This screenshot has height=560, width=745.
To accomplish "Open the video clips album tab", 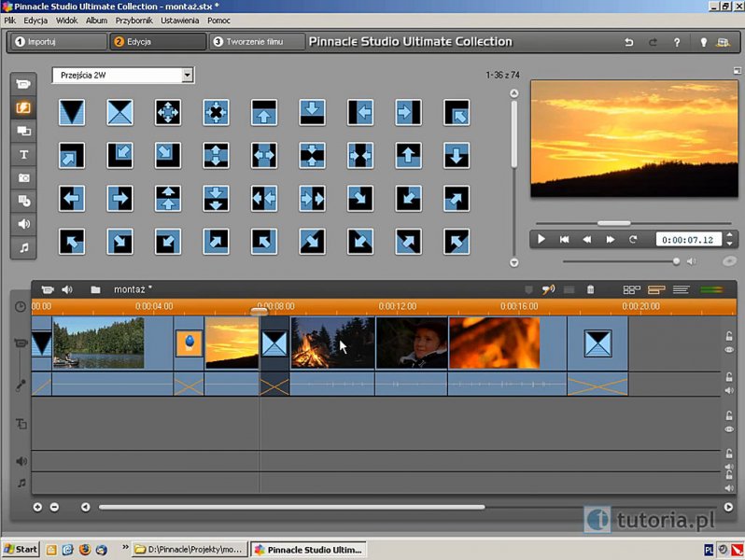I will pyautogui.click(x=23, y=85).
